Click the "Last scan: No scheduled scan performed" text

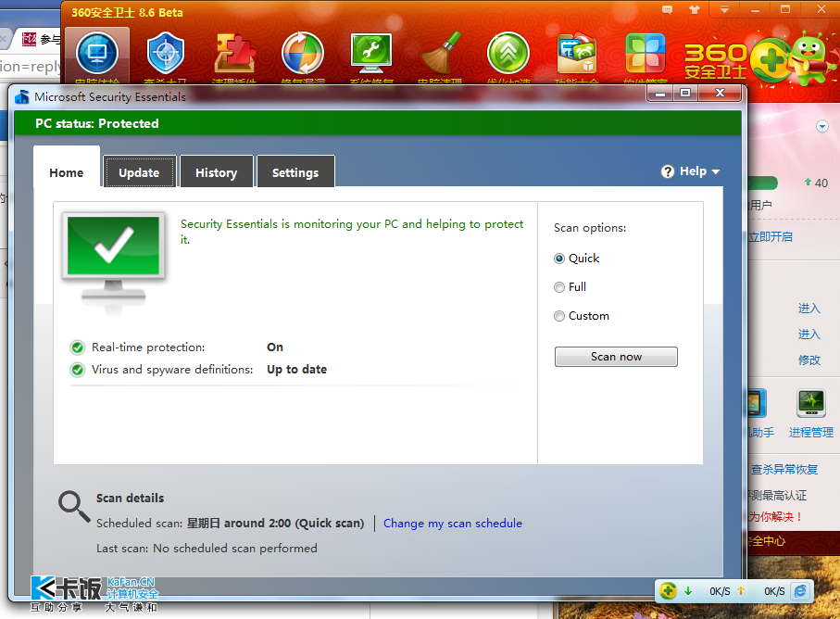click(x=207, y=549)
